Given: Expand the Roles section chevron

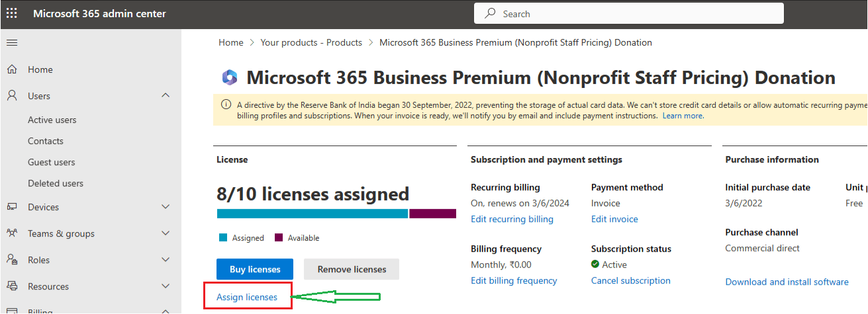Looking at the screenshot, I should (166, 260).
